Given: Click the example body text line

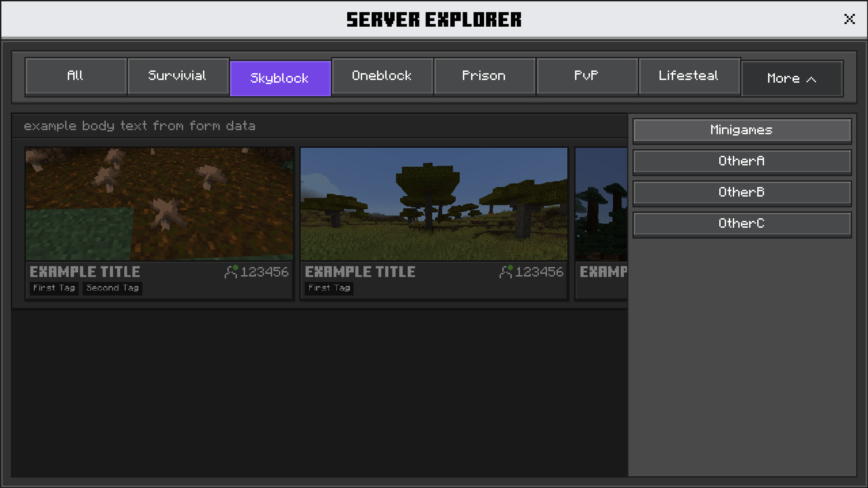Looking at the screenshot, I should (x=140, y=126).
